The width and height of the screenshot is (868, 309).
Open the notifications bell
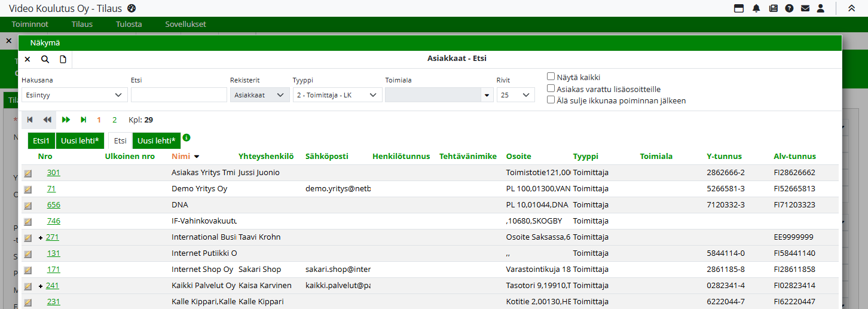[756, 8]
